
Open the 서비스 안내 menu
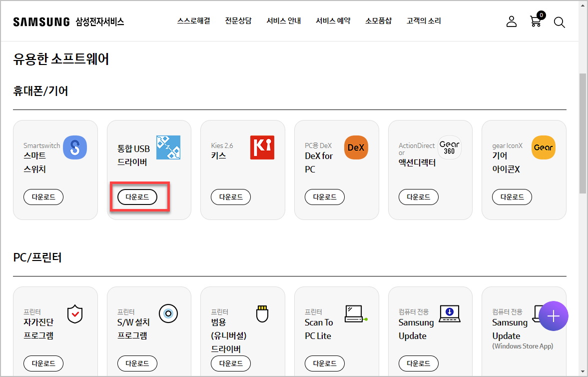[x=283, y=20]
